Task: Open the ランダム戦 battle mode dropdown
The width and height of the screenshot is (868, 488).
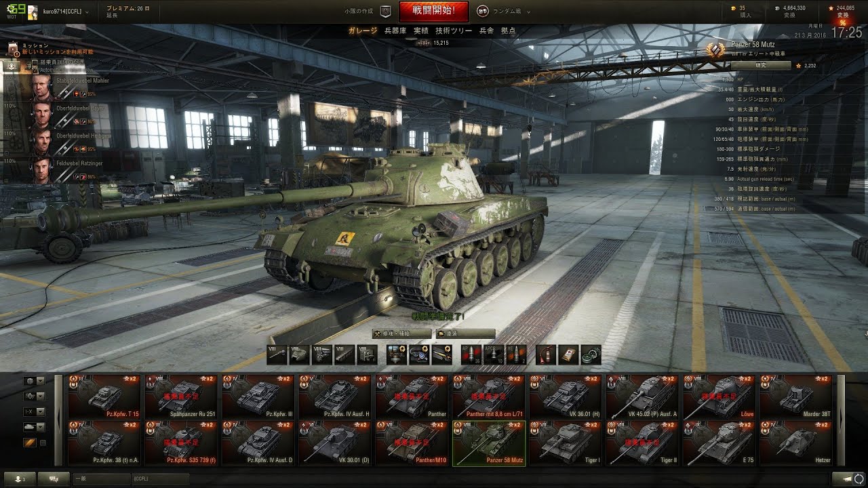Action: [503, 11]
